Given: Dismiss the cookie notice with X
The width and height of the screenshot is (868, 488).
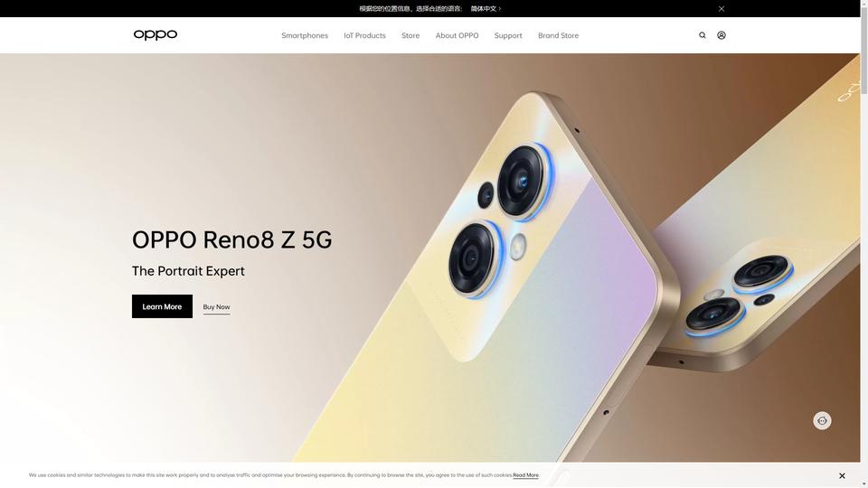Looking at the screenshot, I should coord(842,475).
